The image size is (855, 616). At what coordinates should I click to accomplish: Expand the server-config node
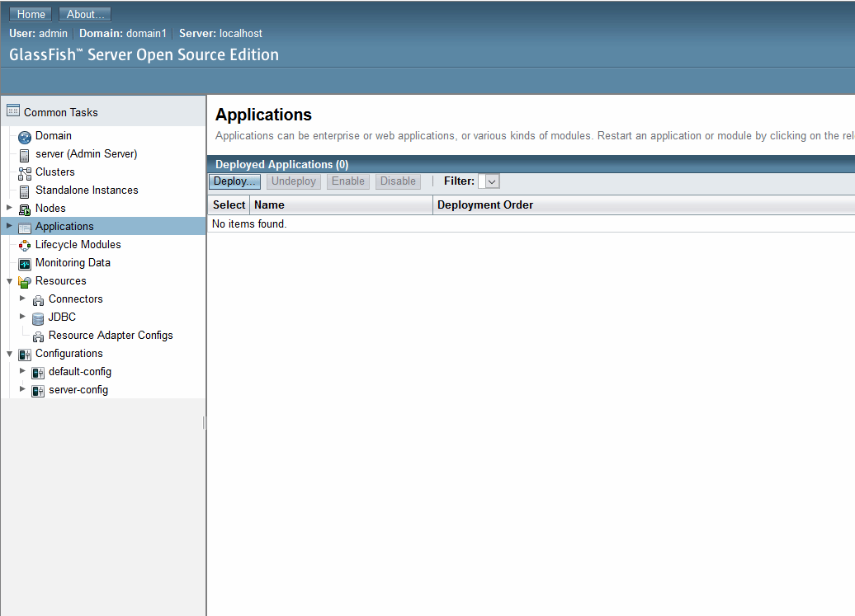pyautogui.click(x=23, y=389)
